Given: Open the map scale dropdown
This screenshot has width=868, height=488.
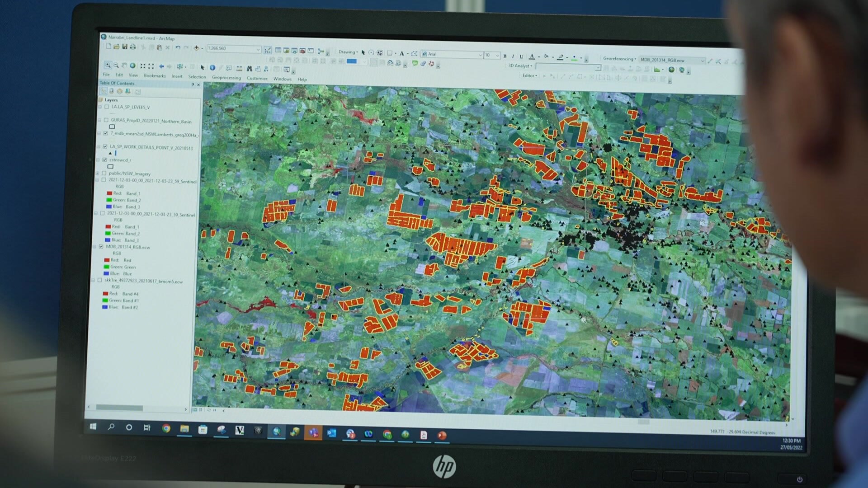Looking at the screenshot, I should [258, 49].
